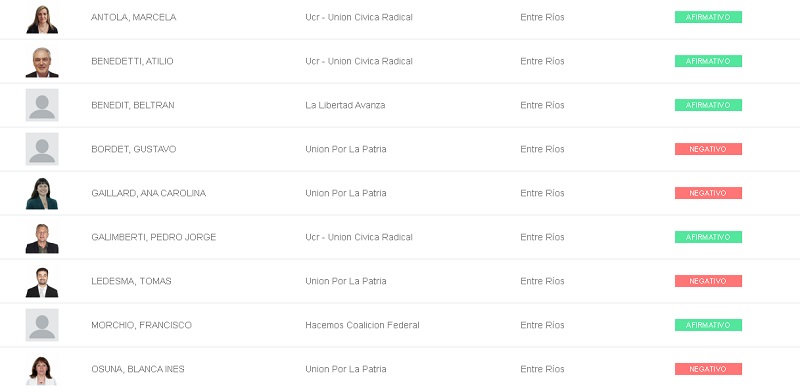This screenshot has height=390, width=800.
Task: Open Marcela Antola's profile photo
Action: click(42, 18)
